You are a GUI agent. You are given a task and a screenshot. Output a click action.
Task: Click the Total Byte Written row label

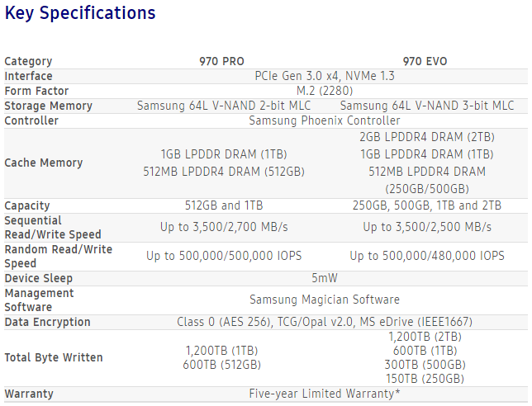click(x=54, y=357)
